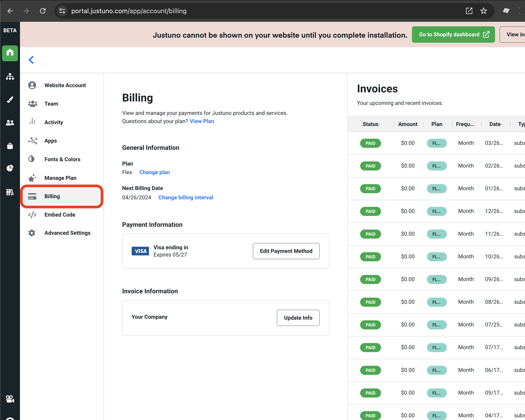Open the audience people icon in sidebar
The image size is (525, 420).
tap(10, 123)
